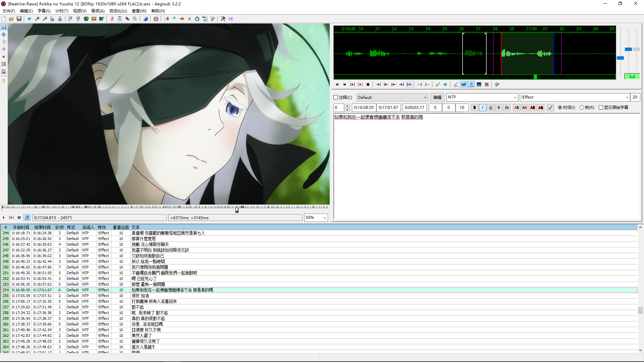Click the video seek bar slider
This screenshot has width=644, height=362.
click(x=237, y=209)
